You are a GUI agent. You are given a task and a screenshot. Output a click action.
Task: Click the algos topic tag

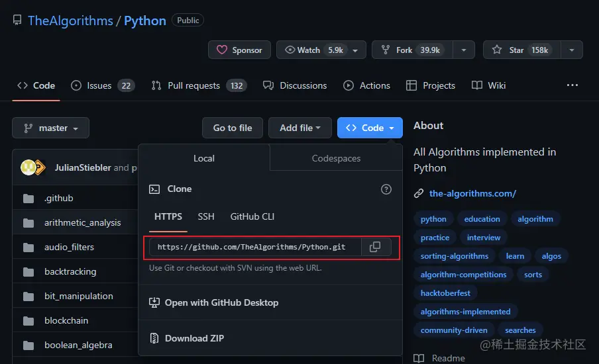(551, 256)
